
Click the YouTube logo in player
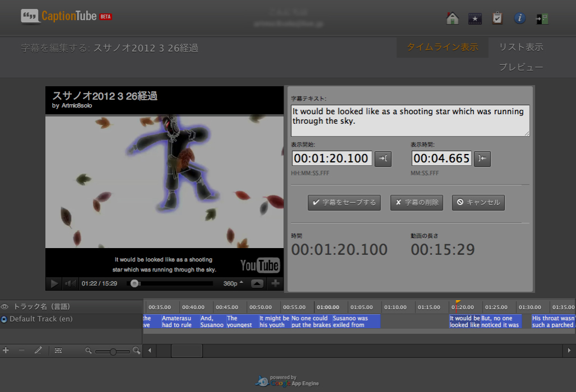(x=260, y=265)
